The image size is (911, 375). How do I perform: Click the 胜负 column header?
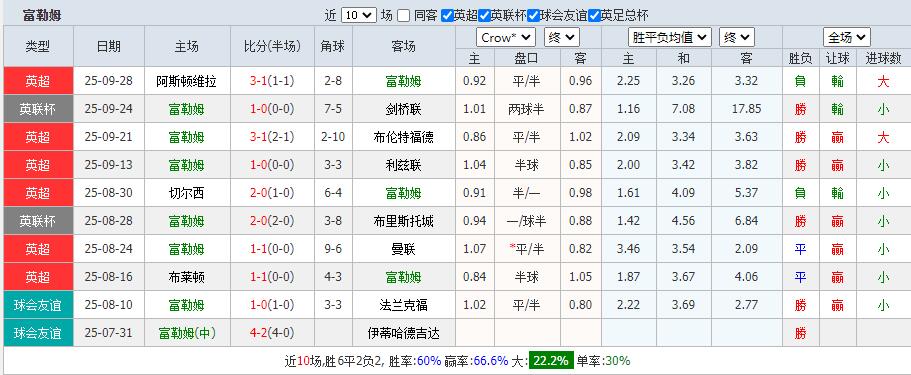pos(801,58)
